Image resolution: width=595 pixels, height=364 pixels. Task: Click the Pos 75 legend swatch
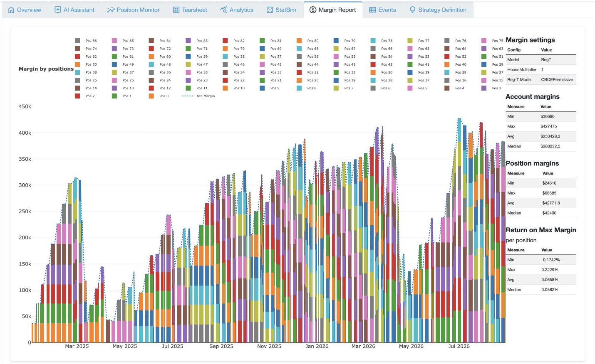click(x=484, y=41)
